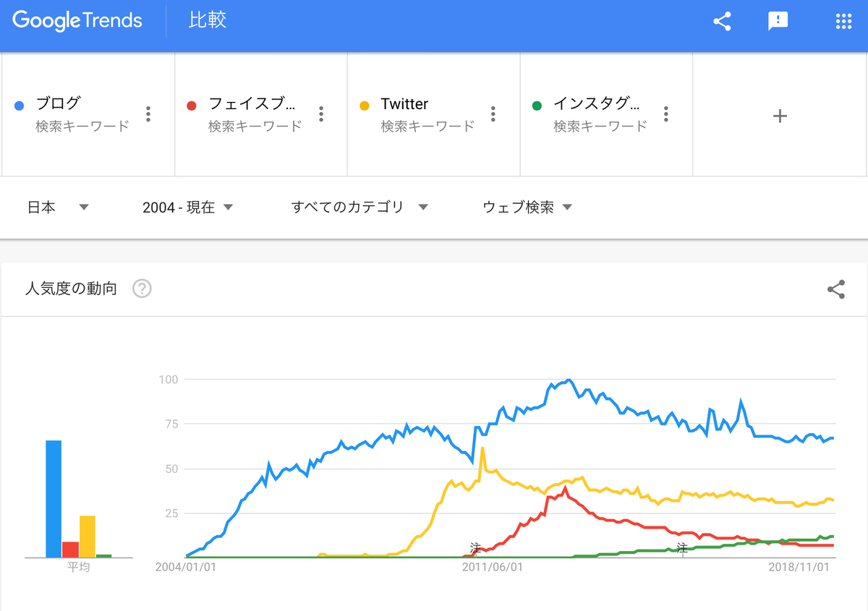Open options menu for the ブログ keyword
Image resolution: width=868 pixels, height=611 pixels.
148,114
